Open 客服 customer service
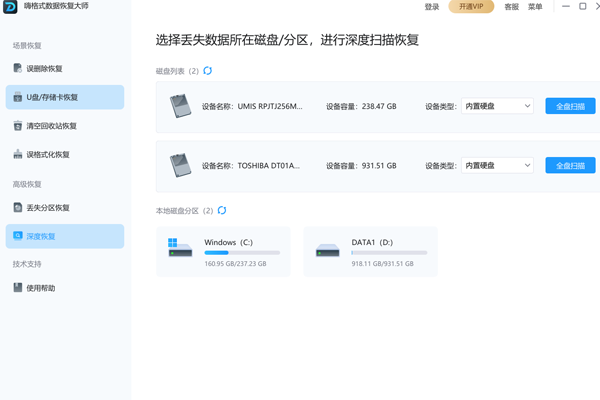 tap(512, 7)
